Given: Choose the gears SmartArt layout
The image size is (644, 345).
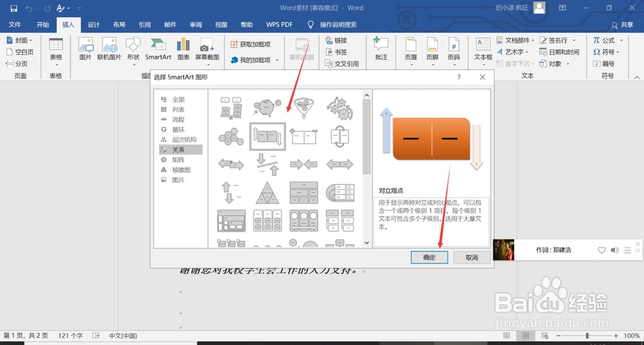Looking at the screenshot, I should [x=339, y=108].
